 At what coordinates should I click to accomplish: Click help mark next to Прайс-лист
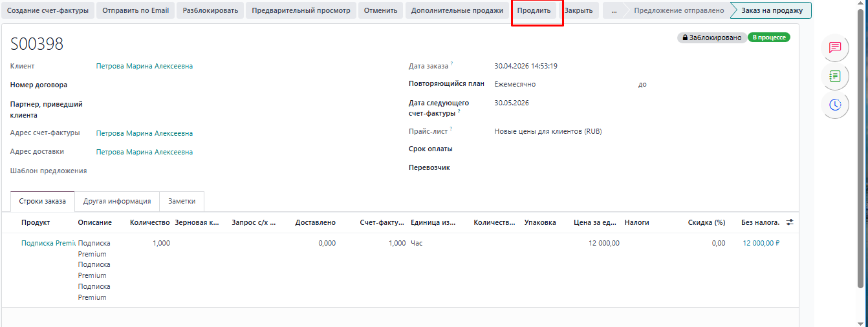pyautogui.click(x=451, y=129)
